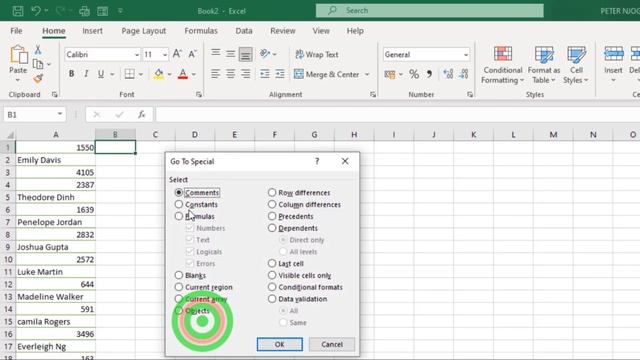Click Decrease Decimal icon

tap(464, 74)
